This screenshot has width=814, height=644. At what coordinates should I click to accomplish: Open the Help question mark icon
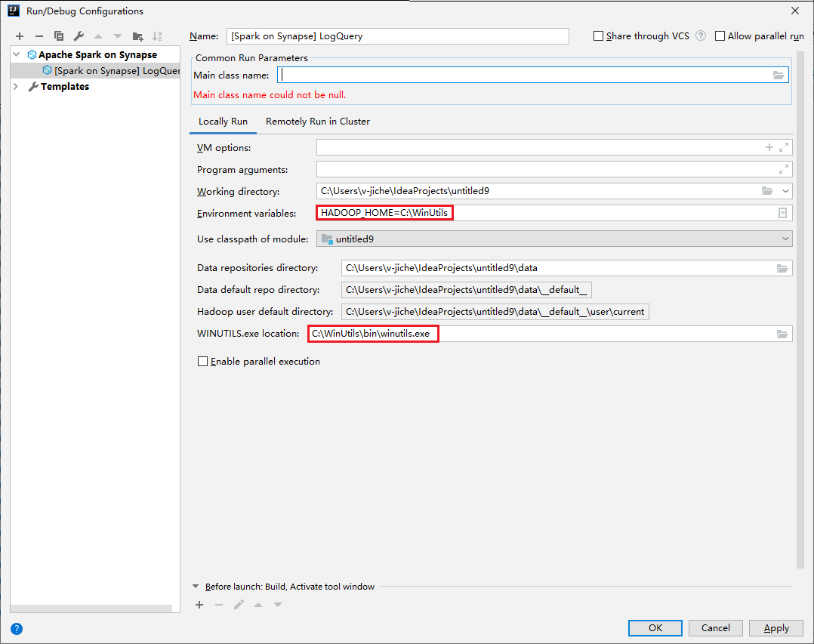point(16,629)
